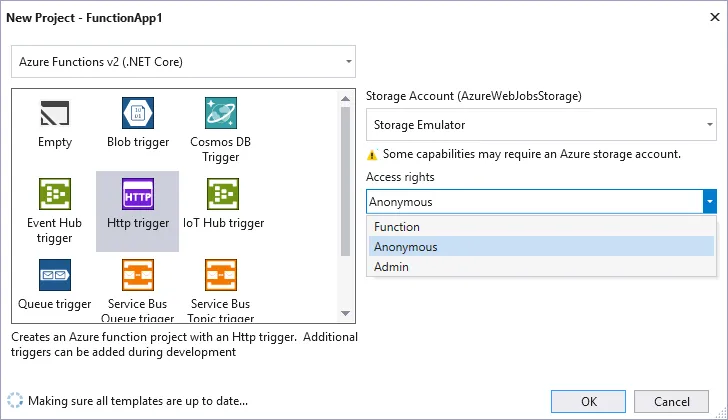Click the IoT Hub trigger label text
Image resolution: width=728 pixels, height=420 pixels.
coord(223,223)
